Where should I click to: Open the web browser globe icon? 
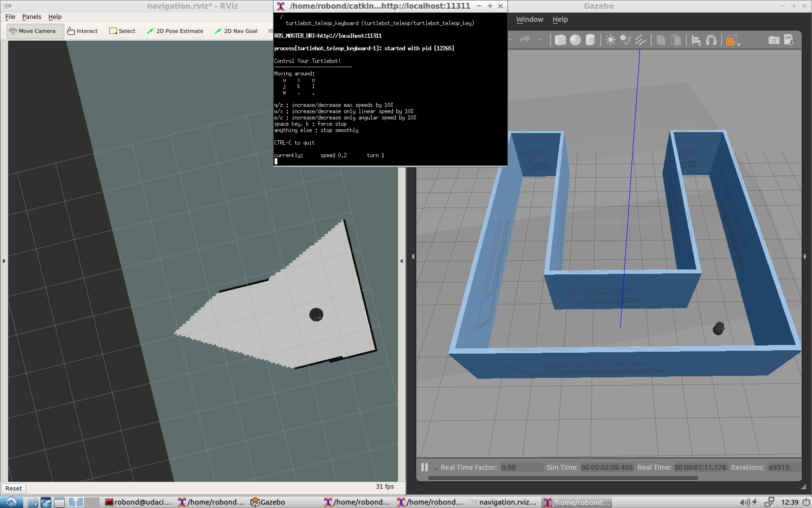[46, 502]
